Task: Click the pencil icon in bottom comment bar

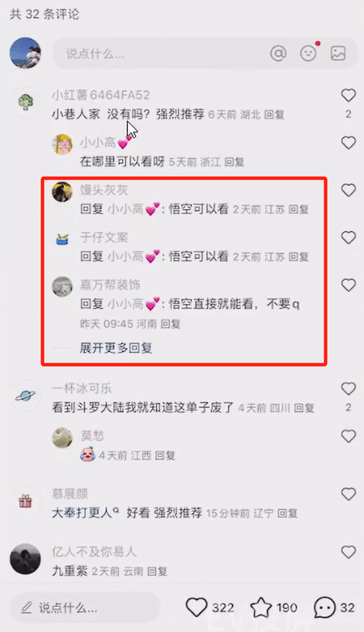Action: click(27, 607)
